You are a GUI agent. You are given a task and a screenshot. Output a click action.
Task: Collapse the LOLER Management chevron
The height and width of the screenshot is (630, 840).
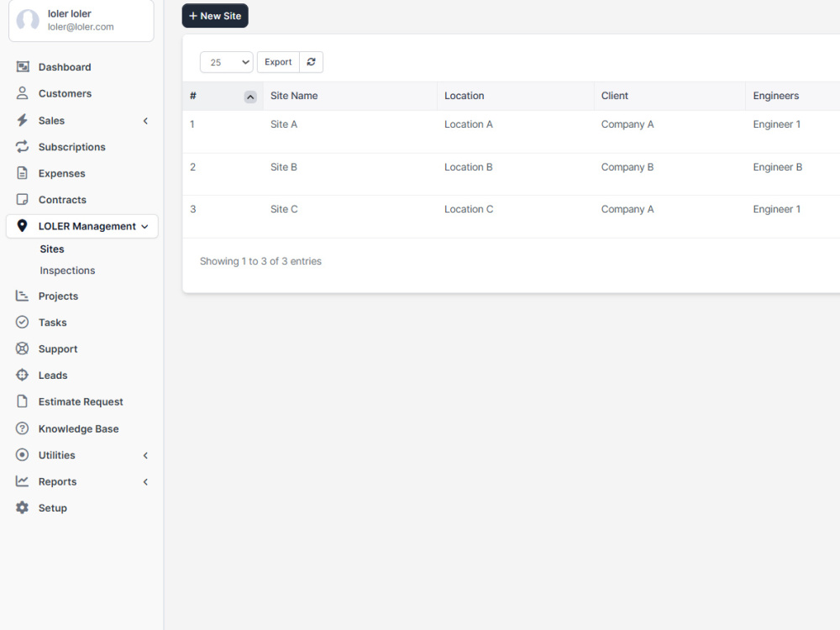coord(144,227)
